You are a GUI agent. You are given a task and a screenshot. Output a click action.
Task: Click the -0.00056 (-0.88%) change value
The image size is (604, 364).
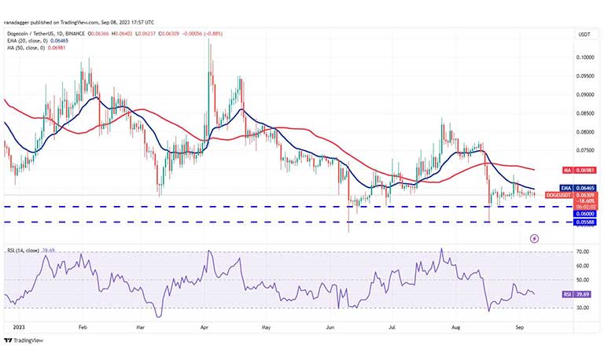[202, 34]
